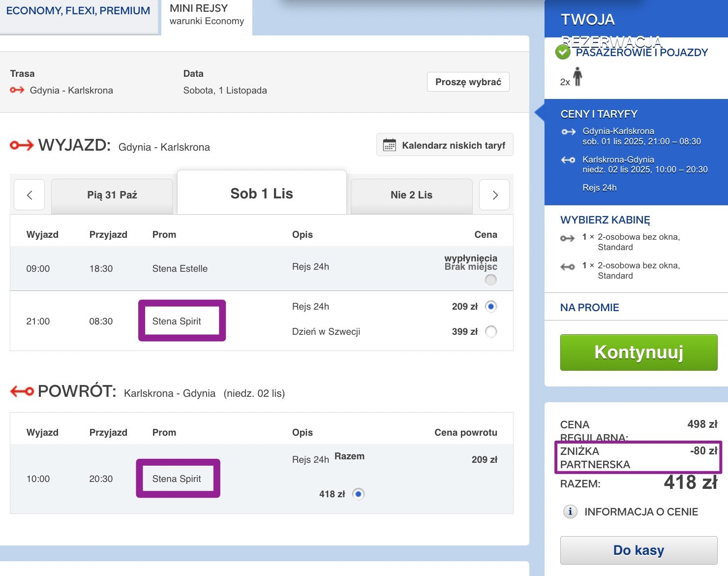Click the 18:30 arrival time

tap(101, 269)
